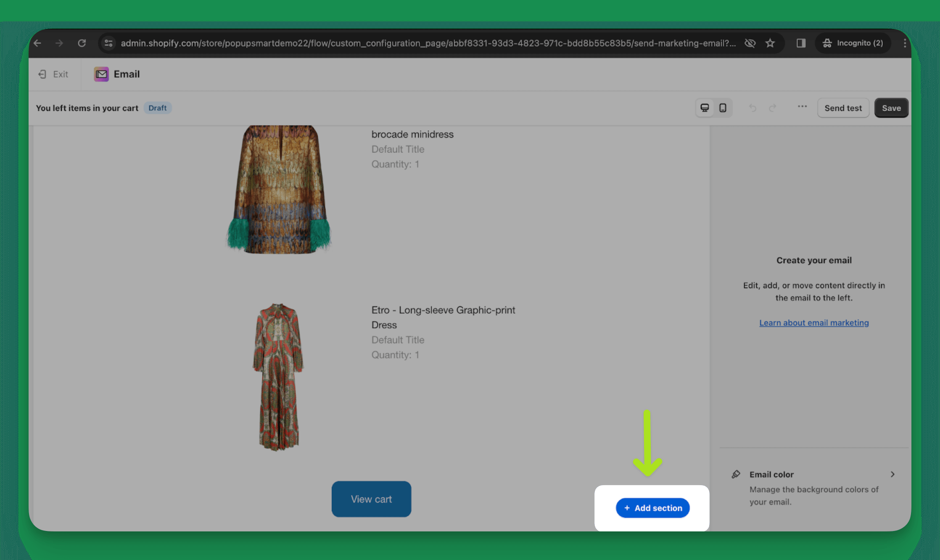The image size is (940, 560).
Task: Click the mobile view icon
Action: 723,107
